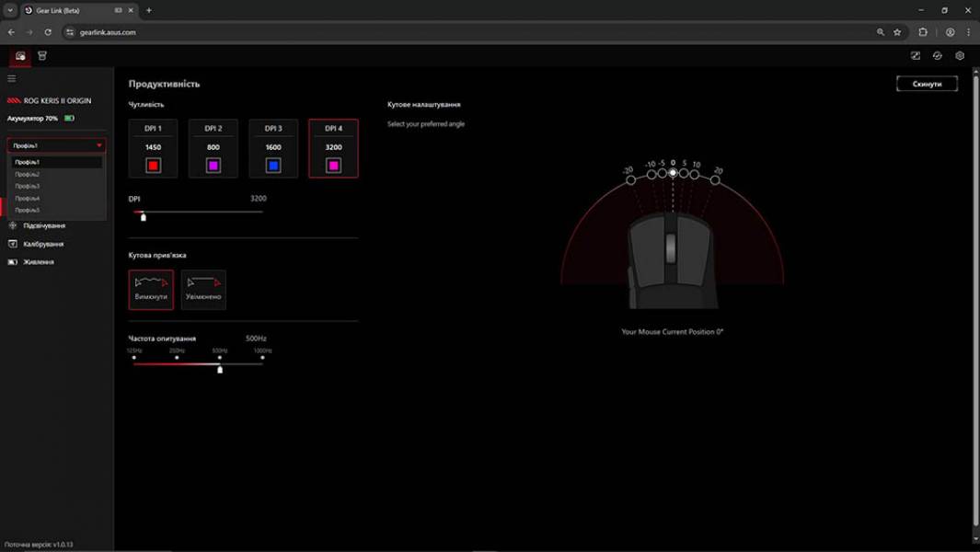Switch to the DPI 2 preset card
Image resolution: width=980 pixels, height=552 pixels.
[213, 148]
